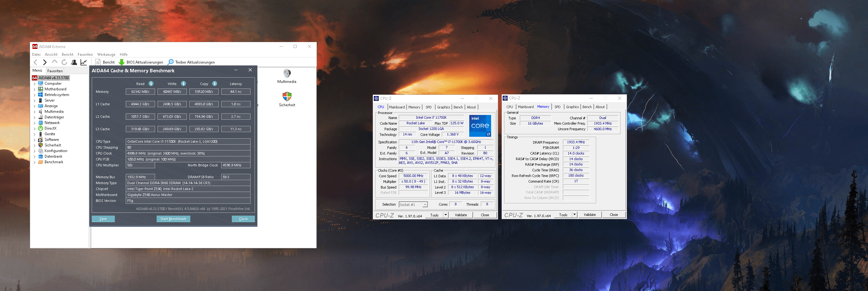Screen dimensions: 868x291
Task: Switch to SPD tab in left CPU-Z window
Action: (428, 107)
